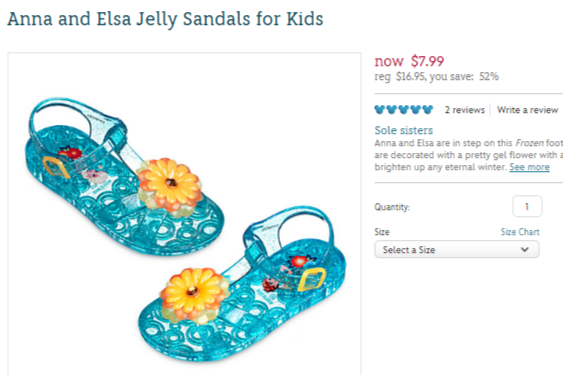The width and height of the screenshot is (563, 375).
Task: Click the orange flower on the lower sandal
Action: 195,295
